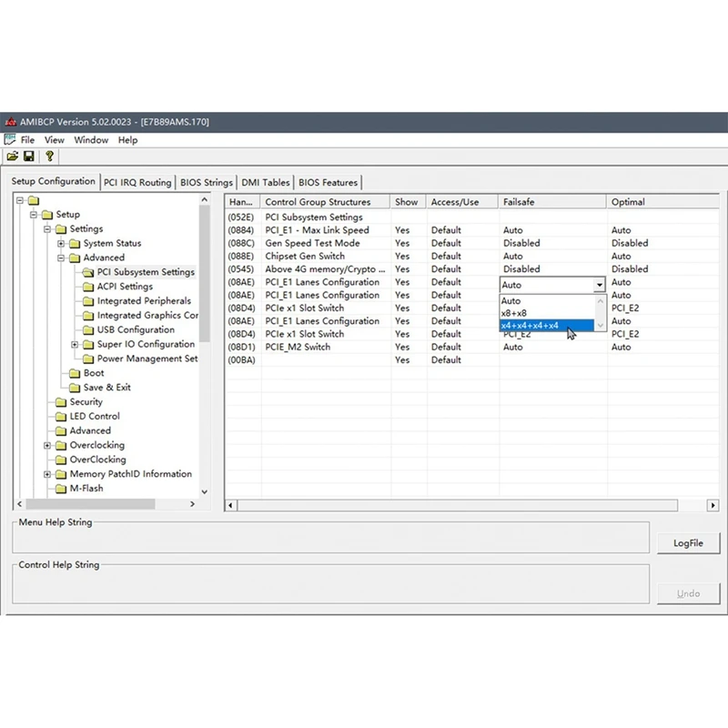Select Save & Exit tree item
Viewport: 728px width, 728px height.
(106, 388)
